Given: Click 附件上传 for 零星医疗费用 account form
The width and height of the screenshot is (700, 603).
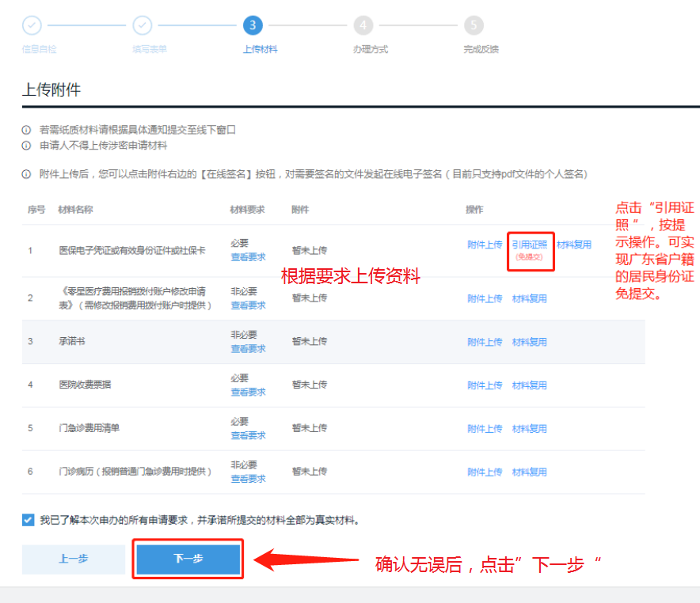Looking at the screenshot, I should click(485, 298).
